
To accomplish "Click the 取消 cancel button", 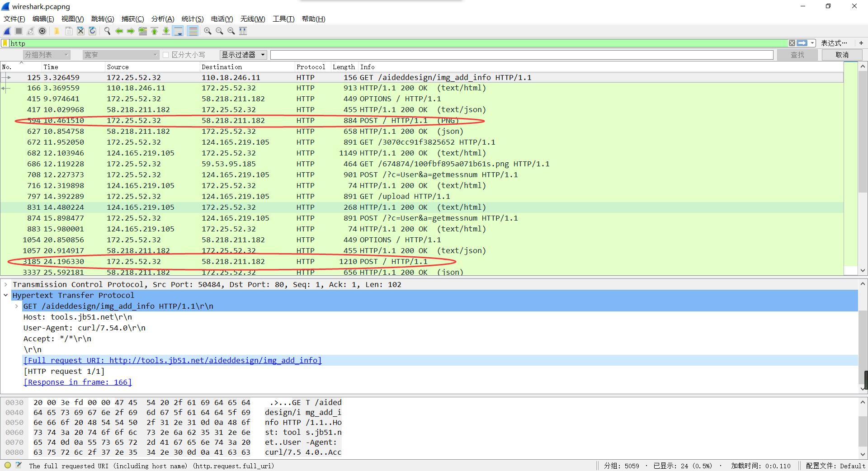I will (842, 55).
